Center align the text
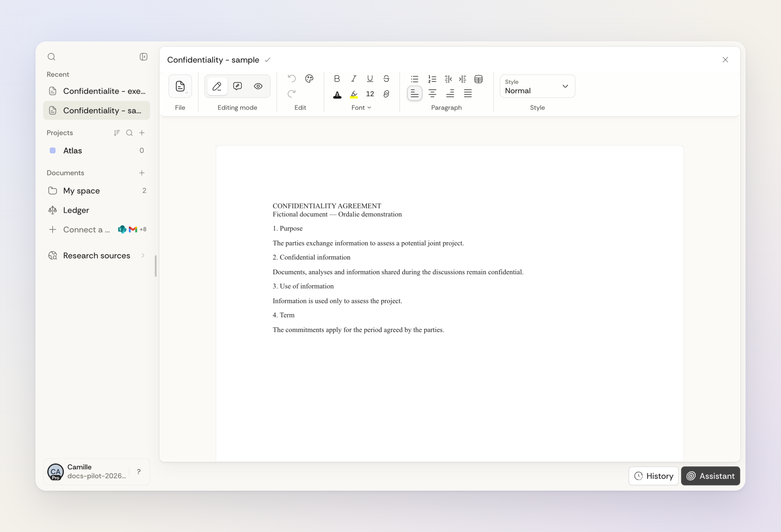Viewport: 781px width, 532px height. [x=432, y=93]
